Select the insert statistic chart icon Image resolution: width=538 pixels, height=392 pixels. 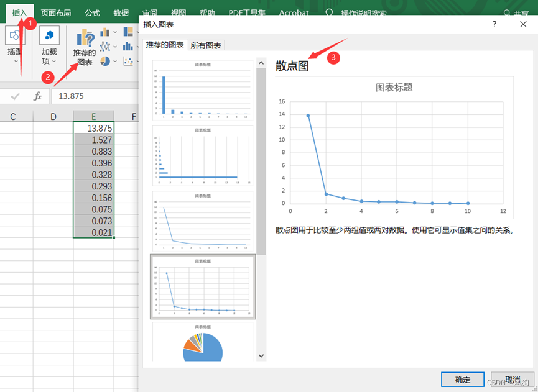click(x=128, y=46)
